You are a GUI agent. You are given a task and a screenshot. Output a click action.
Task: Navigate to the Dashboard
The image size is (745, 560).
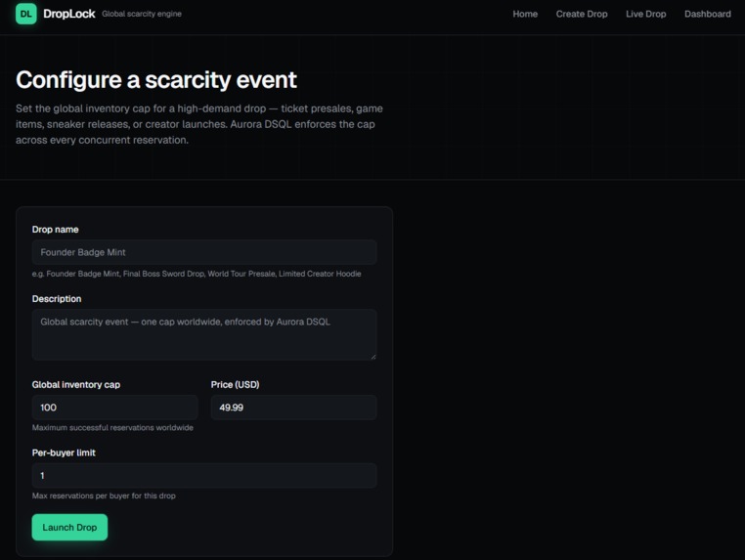point(708,14)
